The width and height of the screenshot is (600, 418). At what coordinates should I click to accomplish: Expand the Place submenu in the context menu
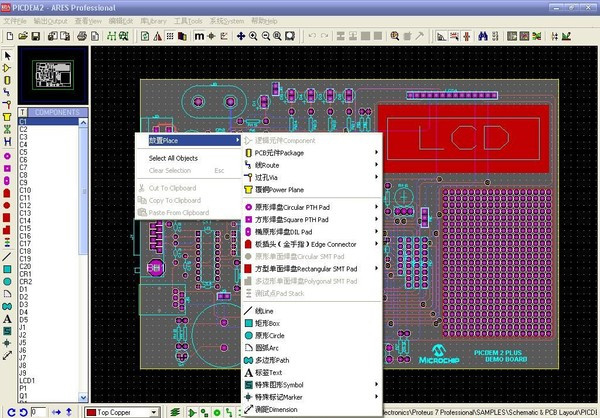click(189, 140)
